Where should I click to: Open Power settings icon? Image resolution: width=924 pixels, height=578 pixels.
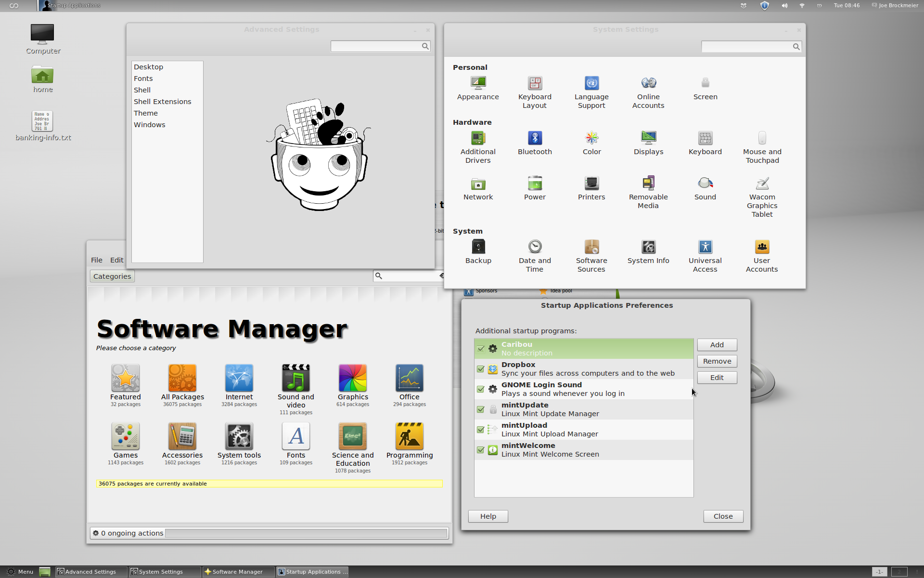[x=535, y=183]
